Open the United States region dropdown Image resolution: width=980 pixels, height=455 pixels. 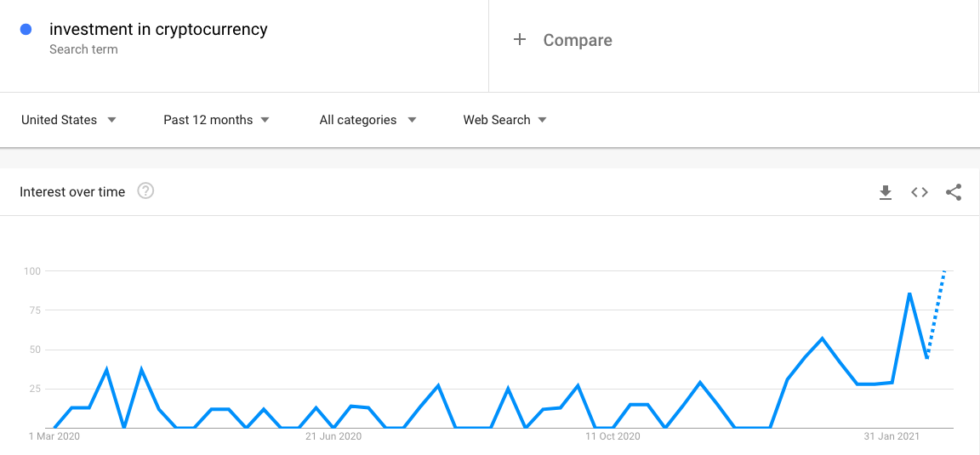click(x=69, y=120)
